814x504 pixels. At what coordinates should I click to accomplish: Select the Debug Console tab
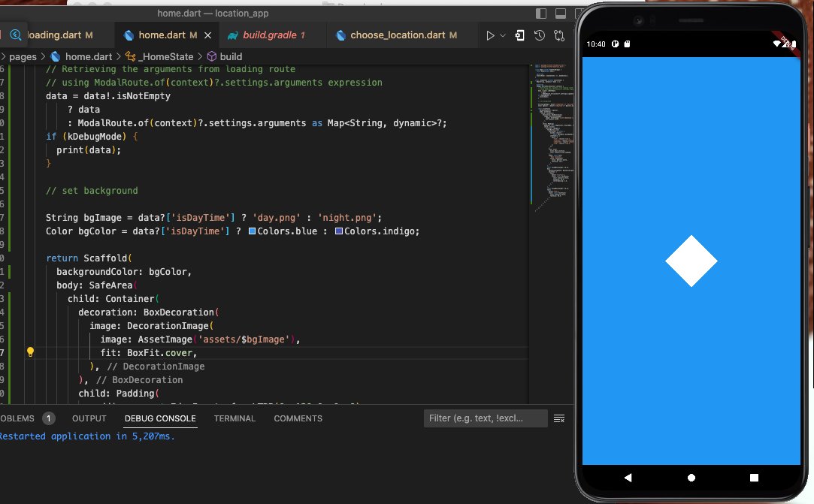click(160, 418)
